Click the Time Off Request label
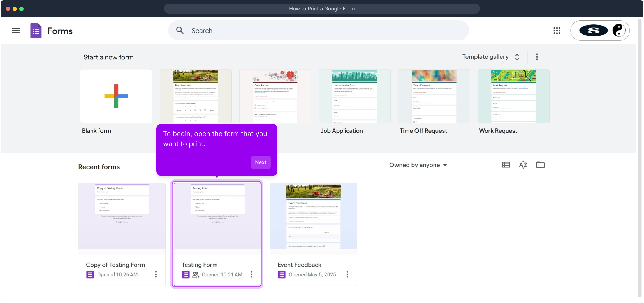The width and height of the screenshot is (644, 303). coord(423,131)
